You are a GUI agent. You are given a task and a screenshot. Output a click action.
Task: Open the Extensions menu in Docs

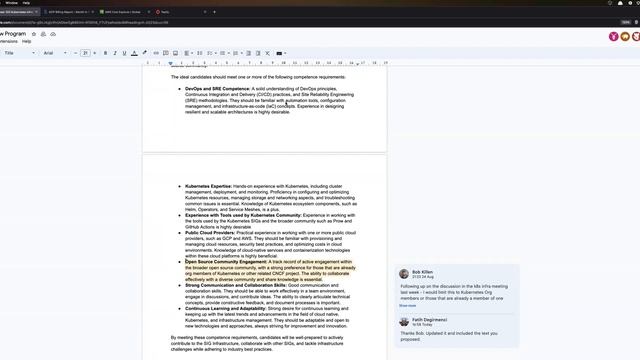pos(8,41)
